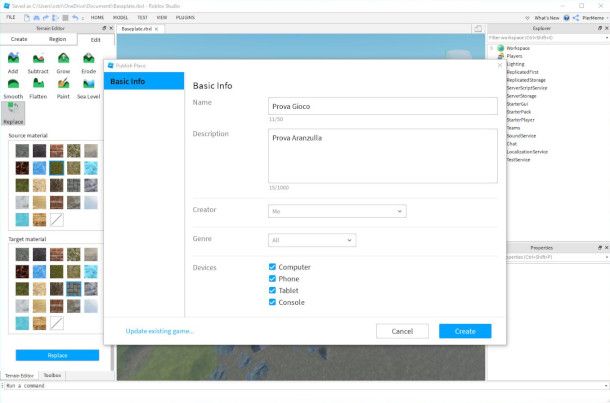The image size is (610, 403).
Task: Open the VIEW ribbon tab
Action: [x=162, y=18]
